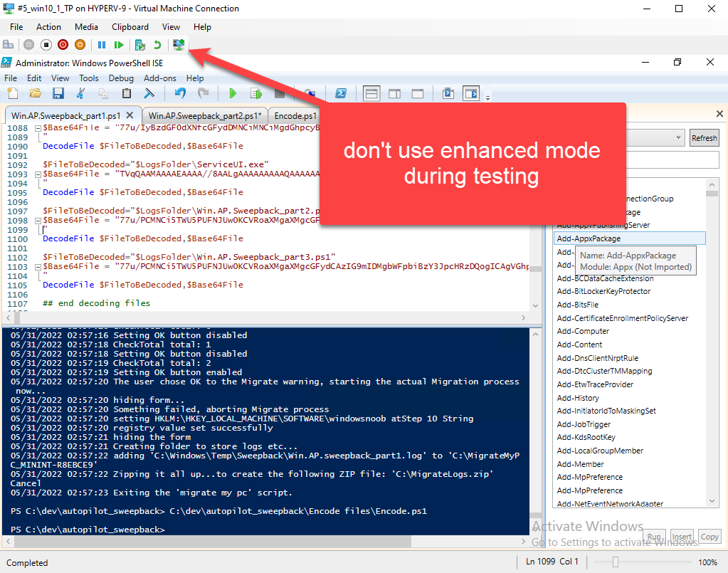728x573 pixels.
Task: Select Add-DnsClientNrptRule command
Action: (x=598, y=358)
